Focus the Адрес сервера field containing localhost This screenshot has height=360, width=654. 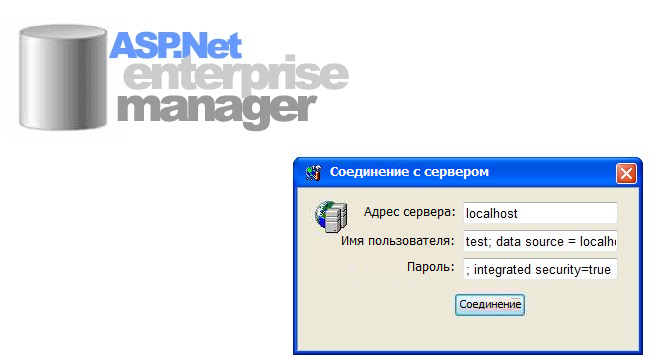click(x=540, y=213)
